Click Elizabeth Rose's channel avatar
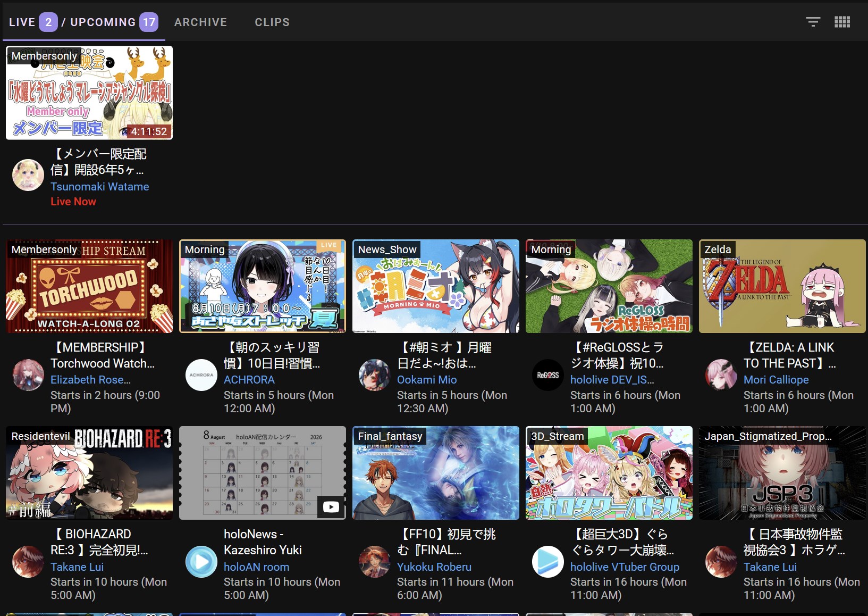This screenshot has width=868, height=616. click(x=28, y=375)
